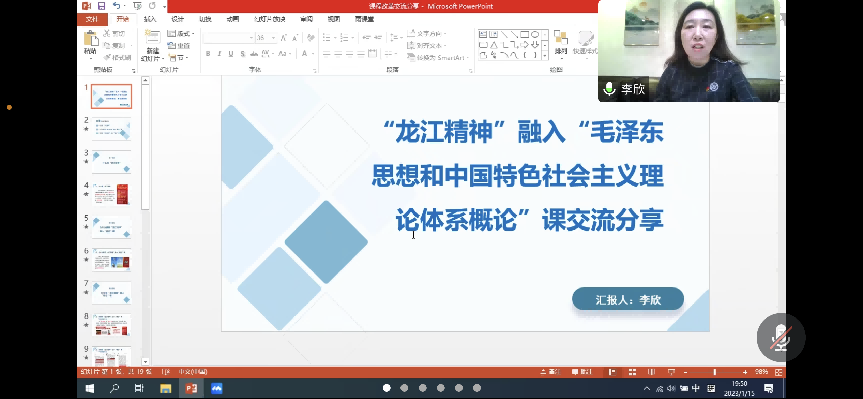The height and width of the screenshot is (399, 863).
Task: Toggle Bold formatting
Action: (208, 53)
